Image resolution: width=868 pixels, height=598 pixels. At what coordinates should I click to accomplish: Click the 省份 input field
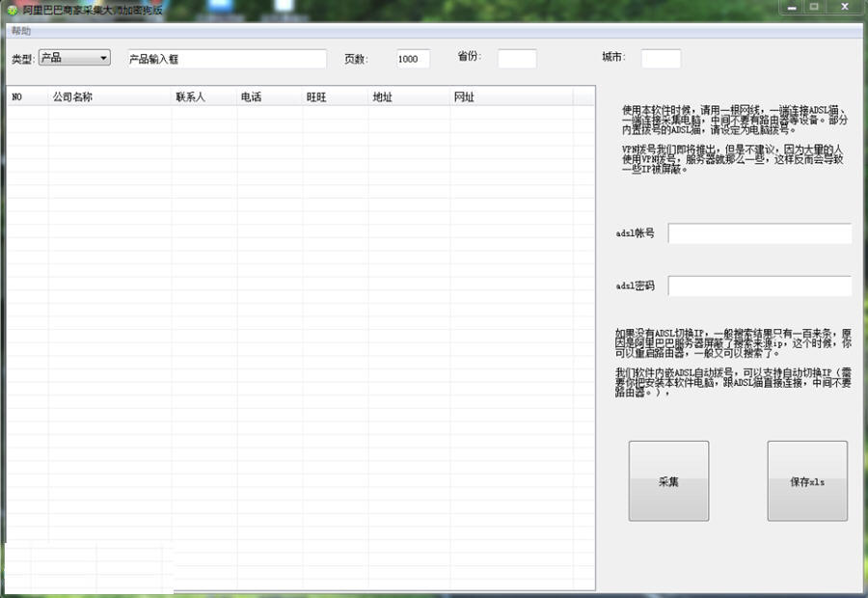pos(517,58)
